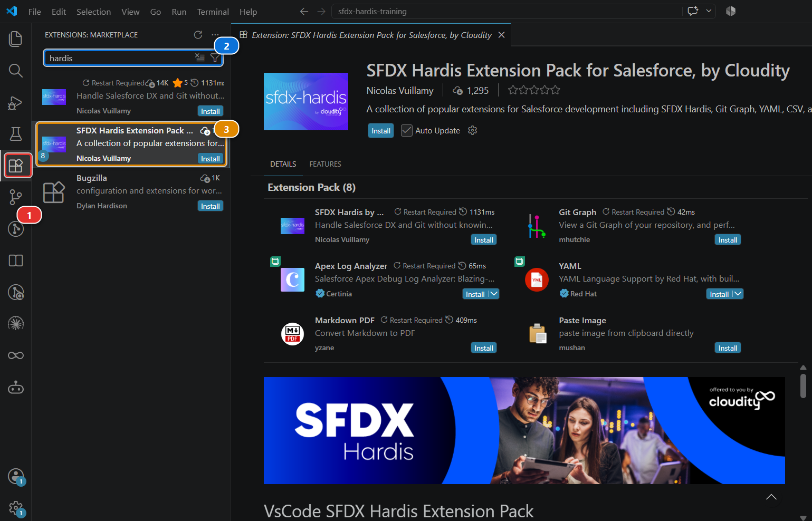Click the five-star rating in header
The height and width of the screenshot is (521, 812).
[534, 90]
